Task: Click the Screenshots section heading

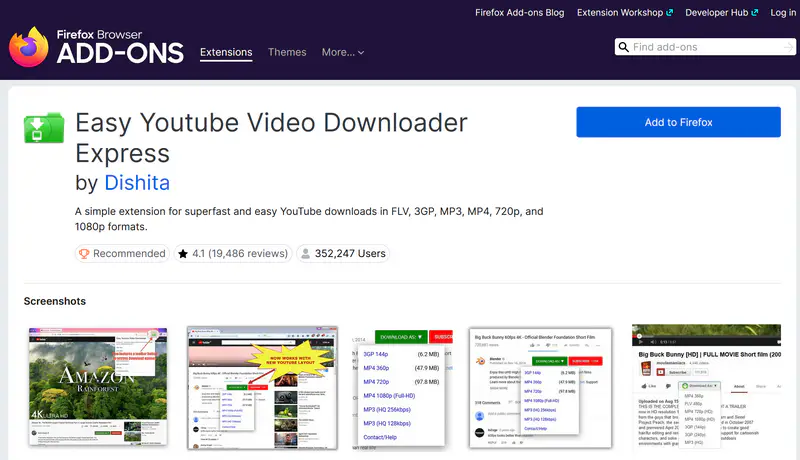Action: 55,301
